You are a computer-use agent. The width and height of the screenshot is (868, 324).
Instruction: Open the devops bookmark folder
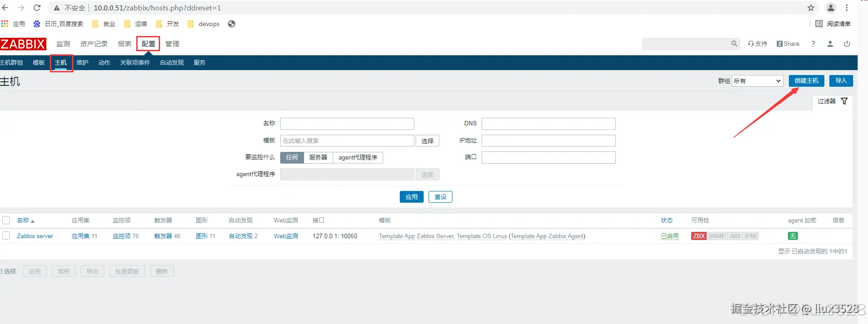click(x=203, y=24)
